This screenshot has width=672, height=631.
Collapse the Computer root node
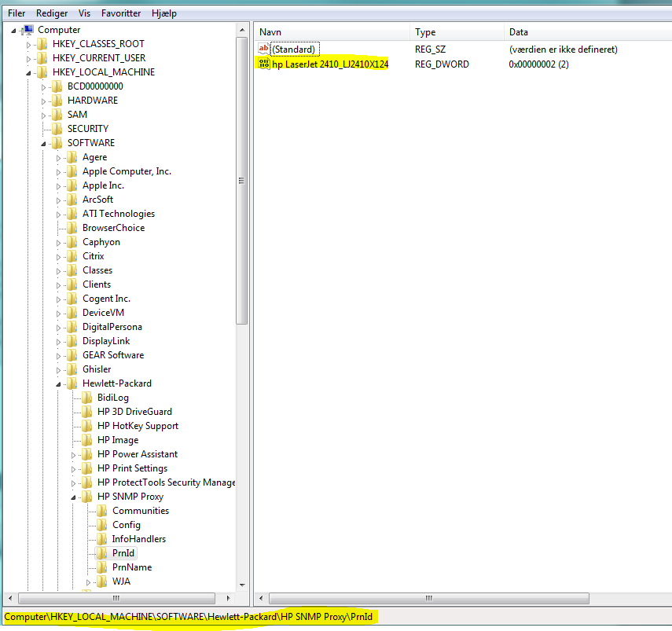[x=13, y=31]
